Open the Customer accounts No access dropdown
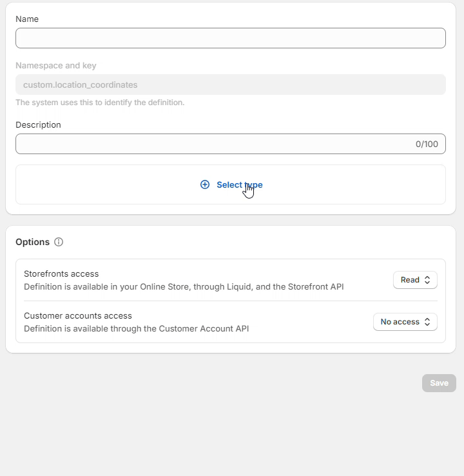 click(405, 322)
